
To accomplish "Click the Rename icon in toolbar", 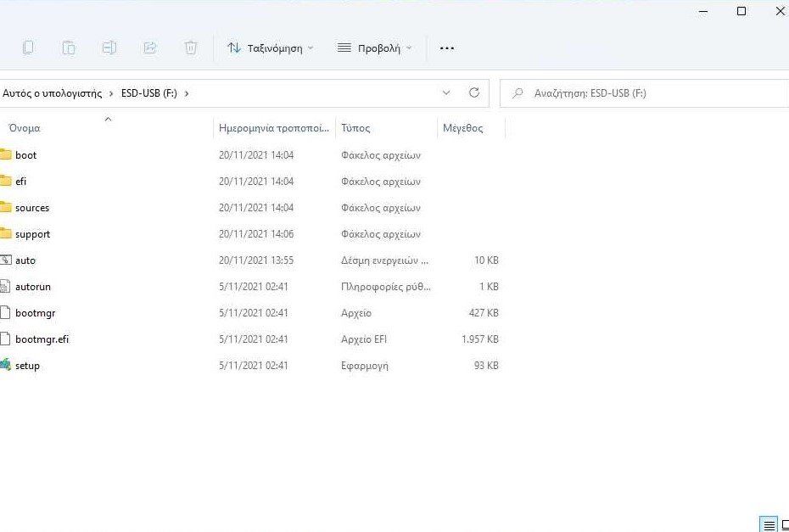I will [109, 48].
